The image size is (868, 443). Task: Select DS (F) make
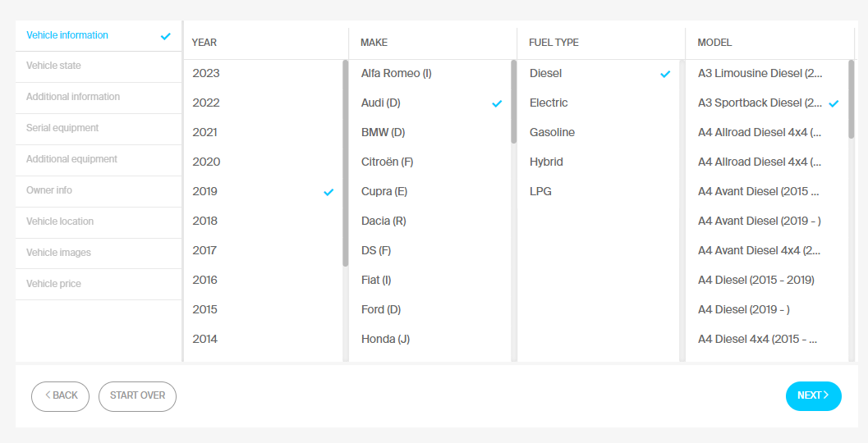click(430, 250)
